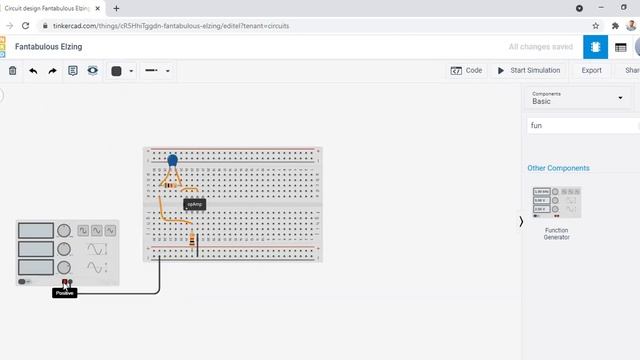Redo the last action
Screen dimensions: 640x360
pos(52,71)
